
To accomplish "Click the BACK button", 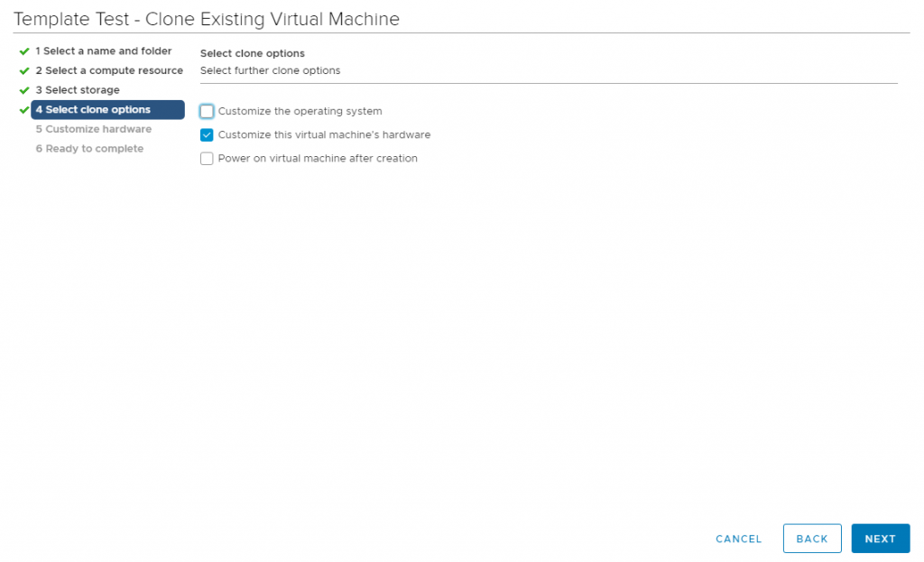I will click(x=811, y=539).
